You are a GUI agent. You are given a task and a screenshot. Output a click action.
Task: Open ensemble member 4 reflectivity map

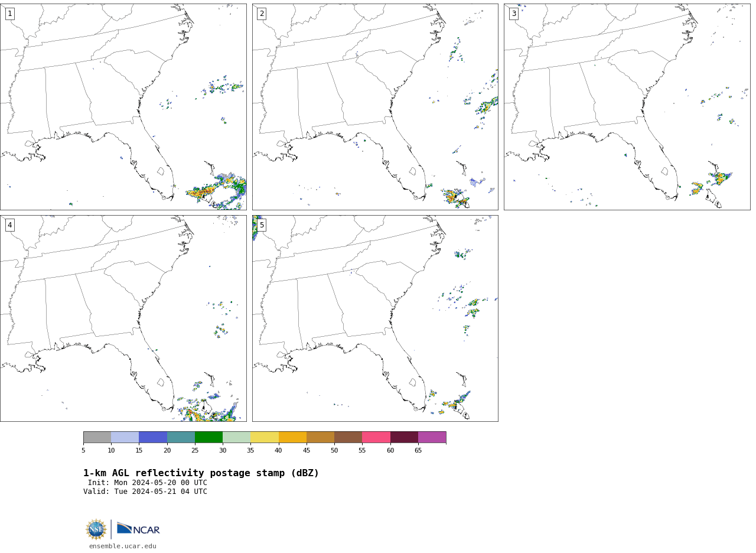point(123,318)
